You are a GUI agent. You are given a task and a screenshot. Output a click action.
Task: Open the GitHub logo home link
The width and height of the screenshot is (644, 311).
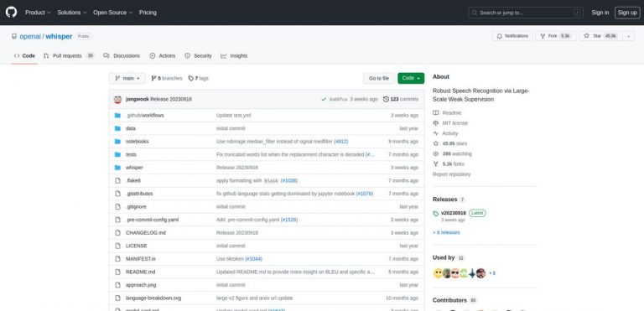(x=11, y=13)
